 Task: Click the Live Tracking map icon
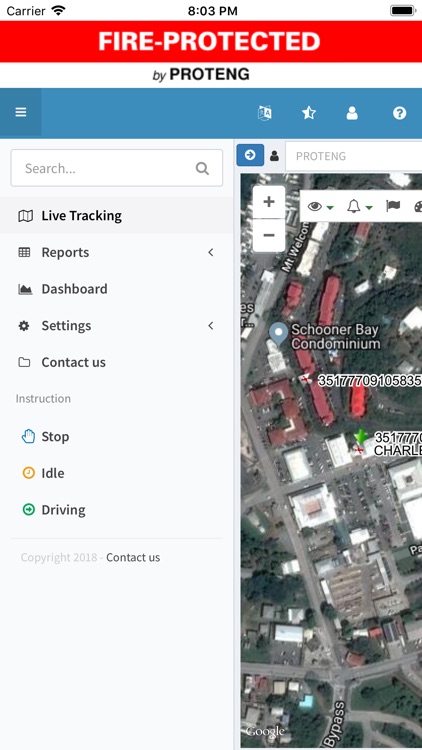pos(25,216)
